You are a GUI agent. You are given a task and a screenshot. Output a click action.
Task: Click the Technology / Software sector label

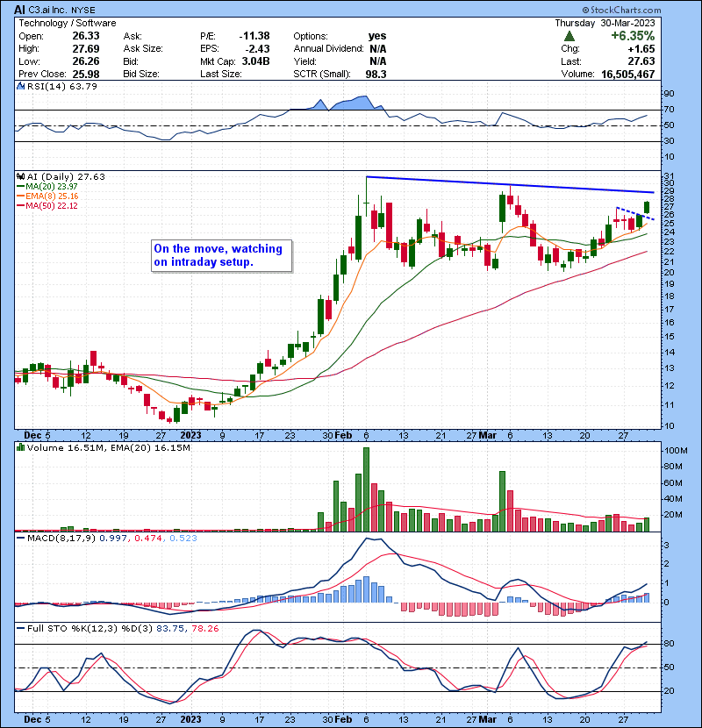click(x=68, y=23)
